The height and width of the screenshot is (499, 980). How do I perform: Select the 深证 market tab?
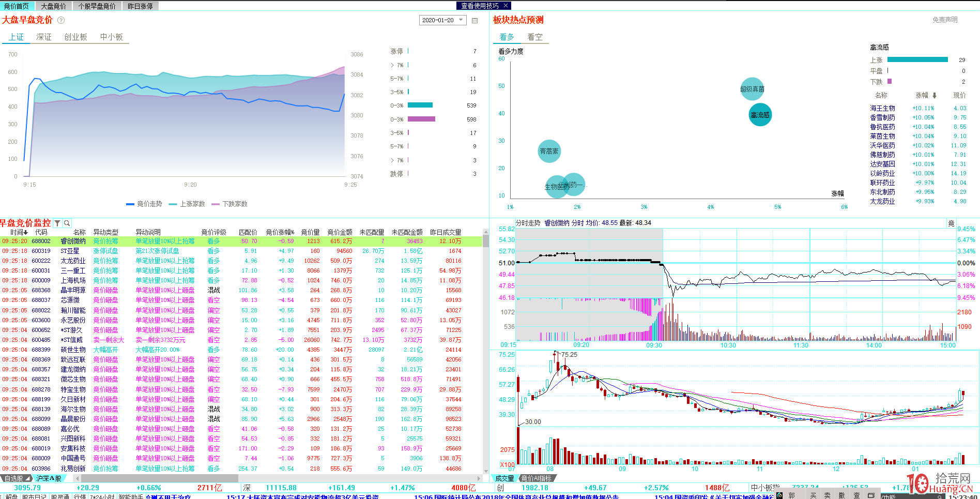[x=44, y=37]
